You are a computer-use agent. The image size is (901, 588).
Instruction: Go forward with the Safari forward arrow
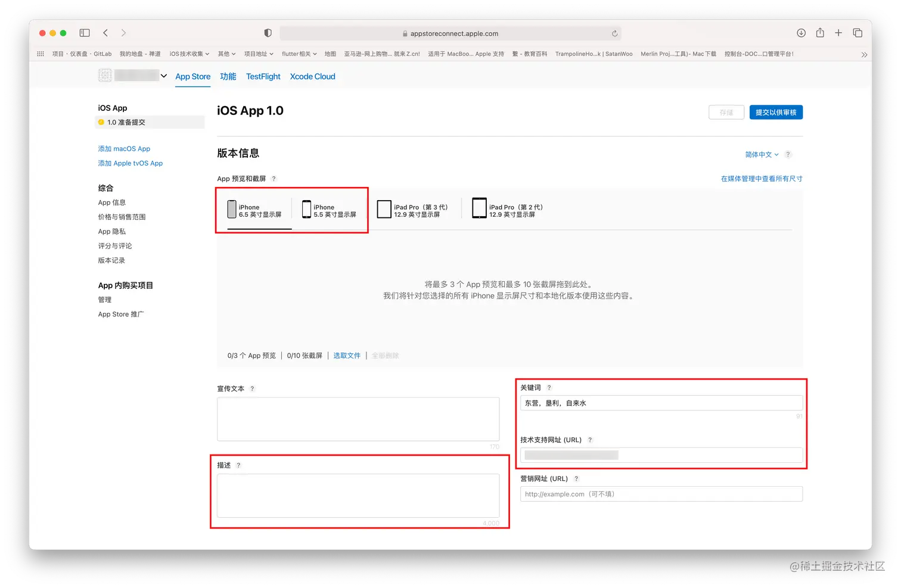(x=123, y=33)
